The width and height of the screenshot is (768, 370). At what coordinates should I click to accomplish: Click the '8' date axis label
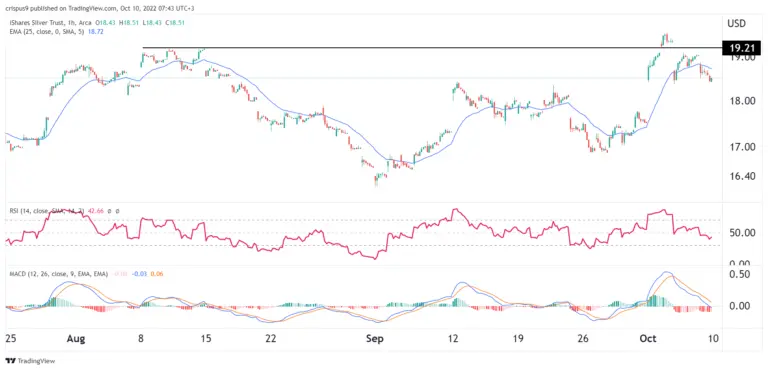141,338
